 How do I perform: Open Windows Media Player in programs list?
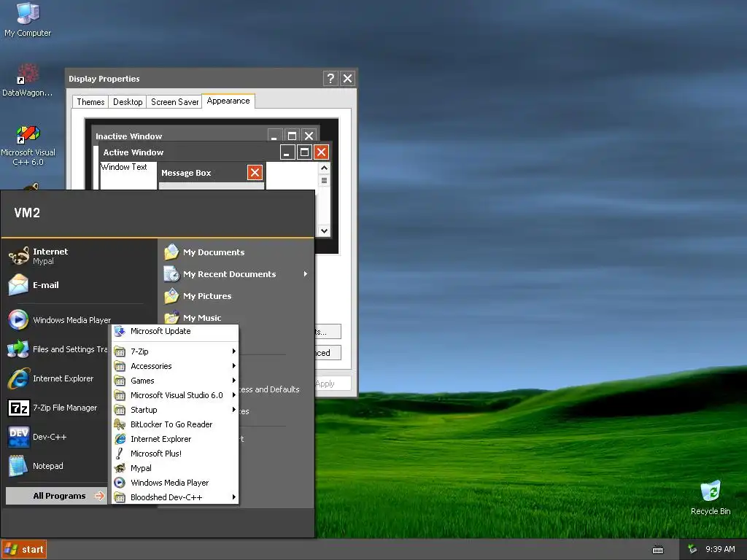(x=175, y=483)
